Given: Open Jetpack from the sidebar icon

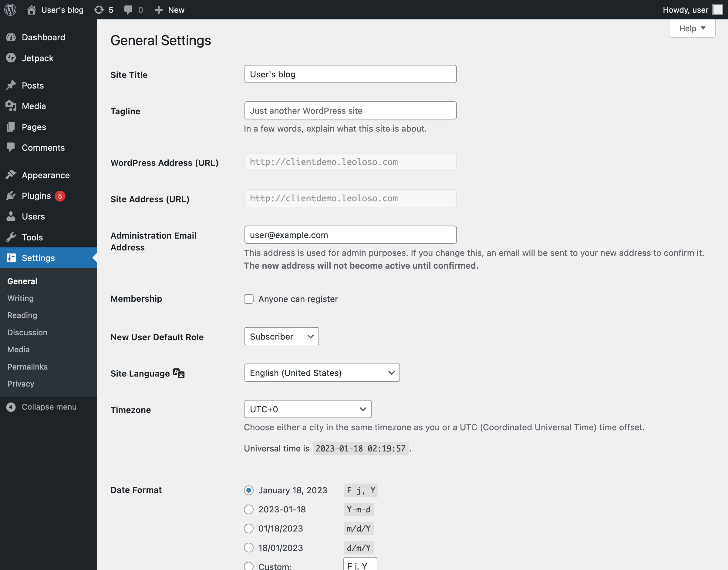Looking at the screenshot, I should (11, 58).
